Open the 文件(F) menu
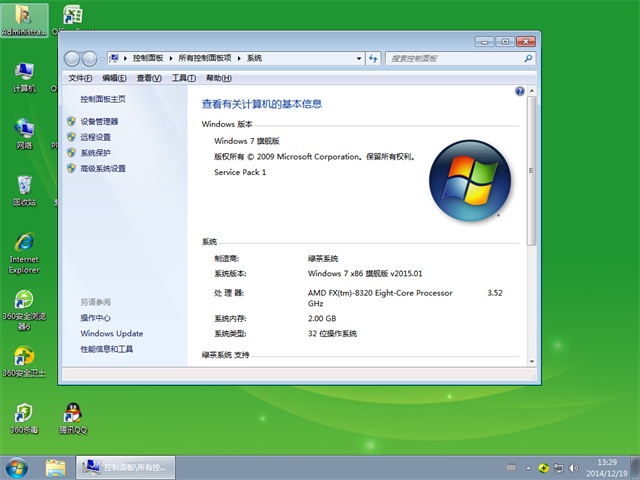This screenshot has height=480, width=640. pos(80,78)
